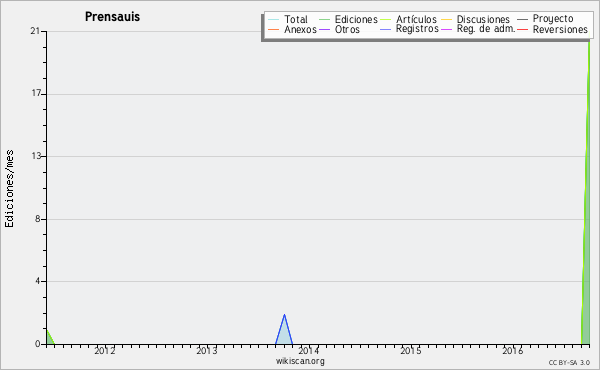Click the 2016 x-axis label

(513, 350)
